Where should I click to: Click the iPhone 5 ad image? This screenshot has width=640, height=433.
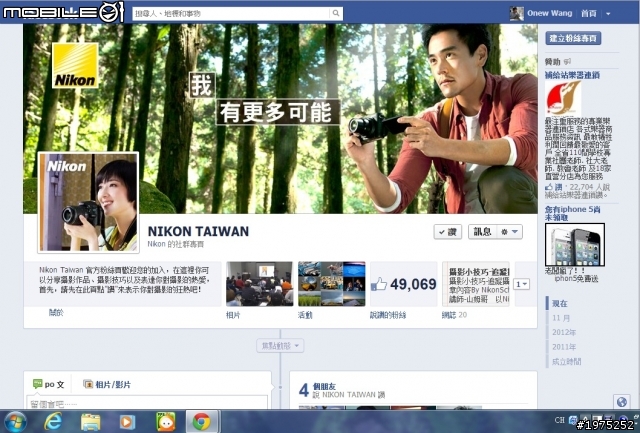point(575,244)
